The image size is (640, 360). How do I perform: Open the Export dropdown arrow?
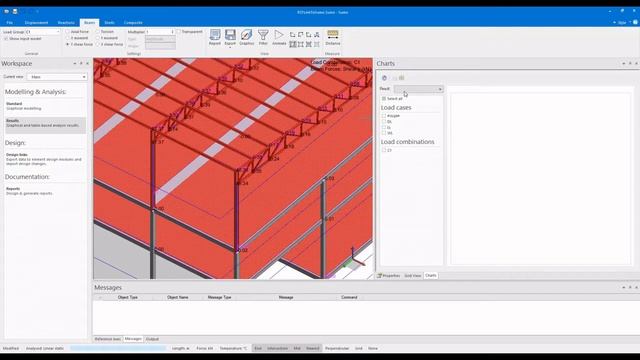click(230, 47)
